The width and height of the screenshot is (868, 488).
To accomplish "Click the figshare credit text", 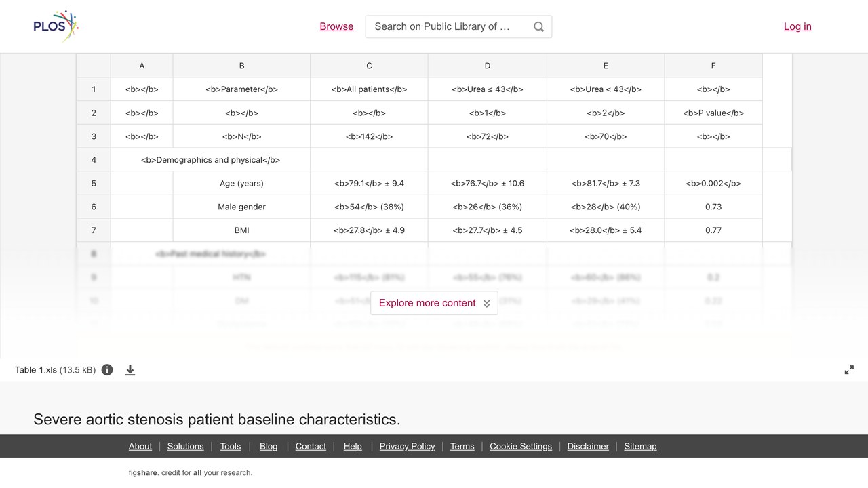I will tap(191, 472).
